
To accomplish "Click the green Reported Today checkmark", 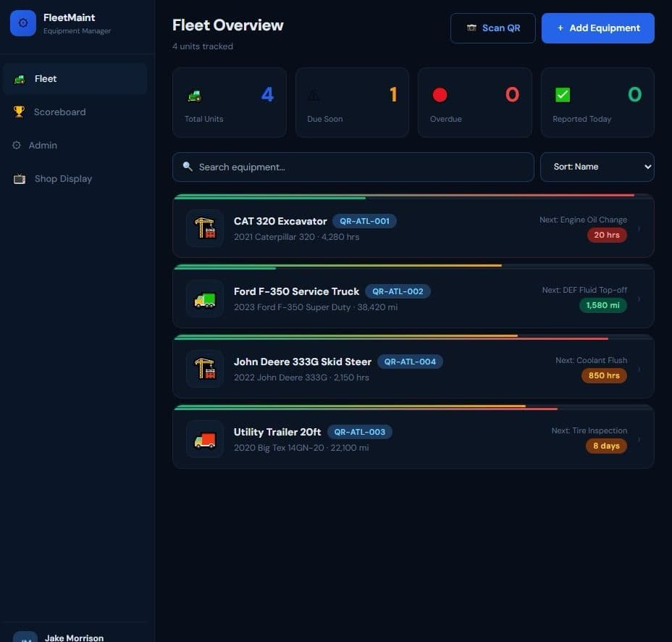I will 562,94.
